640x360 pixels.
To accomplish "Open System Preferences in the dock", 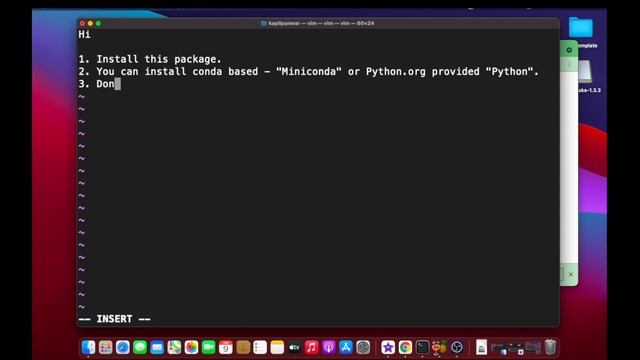I will pos(363,347).
